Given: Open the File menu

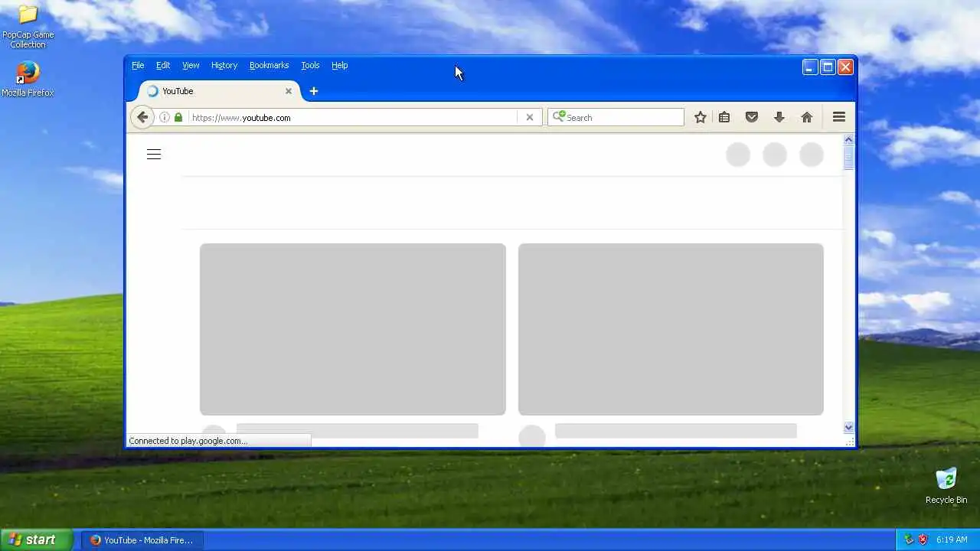Looking at the screenshot, I should point(138,66).
